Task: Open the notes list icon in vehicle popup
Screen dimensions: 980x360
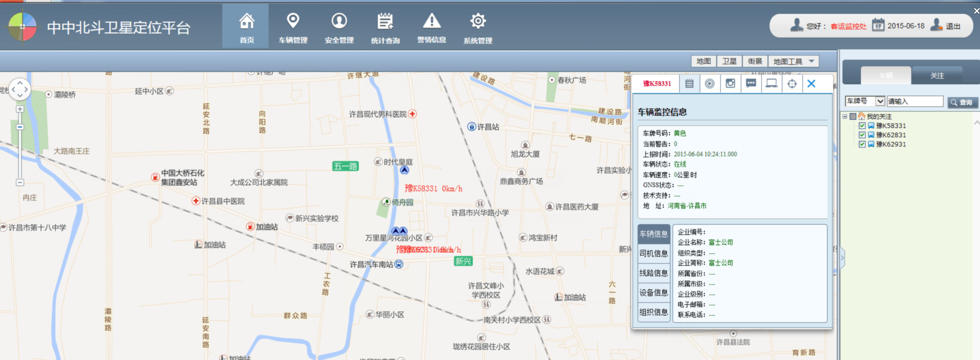Action: pyautogui.click(x=689, y=84)
